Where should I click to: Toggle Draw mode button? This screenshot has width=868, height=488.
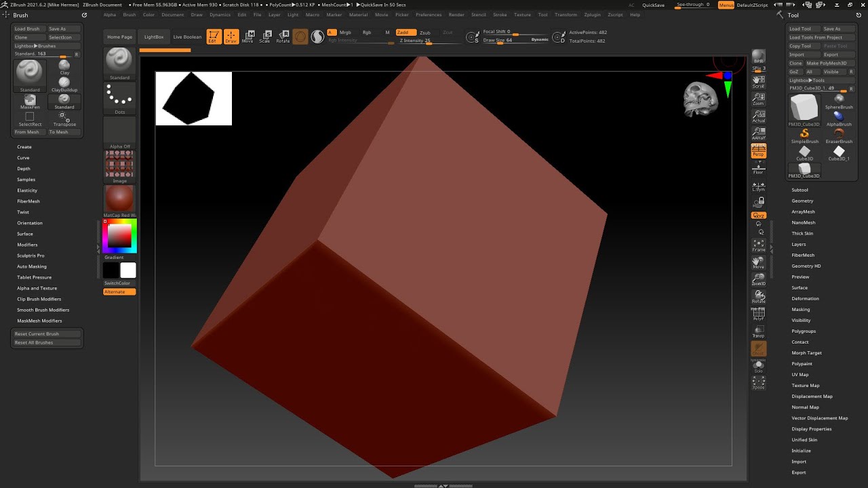pos(231,37)
